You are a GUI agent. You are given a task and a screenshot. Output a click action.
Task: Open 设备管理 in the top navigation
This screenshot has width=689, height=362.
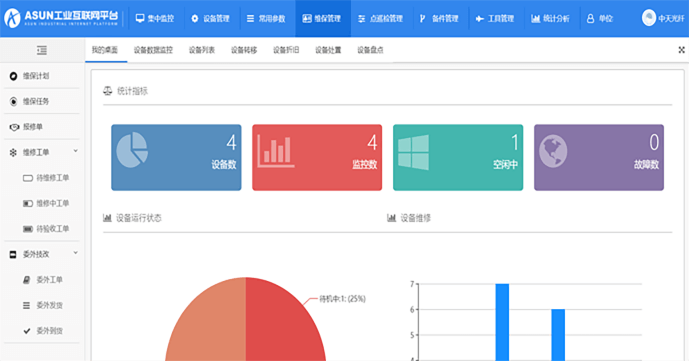(x=210, y=18)
